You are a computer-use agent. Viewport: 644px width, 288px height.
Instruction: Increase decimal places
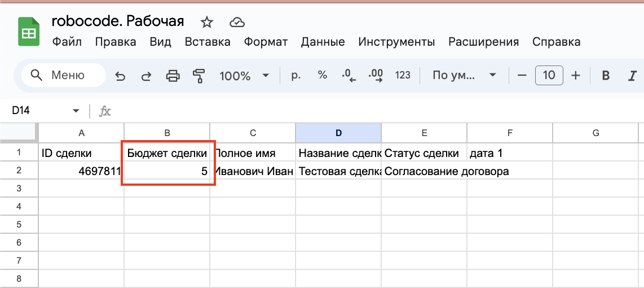point(376,76)
